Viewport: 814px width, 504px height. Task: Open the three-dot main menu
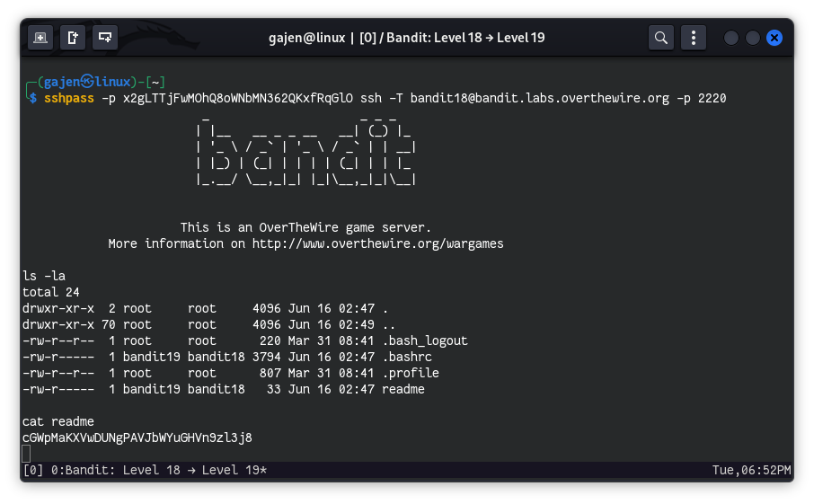coord(693,38)
